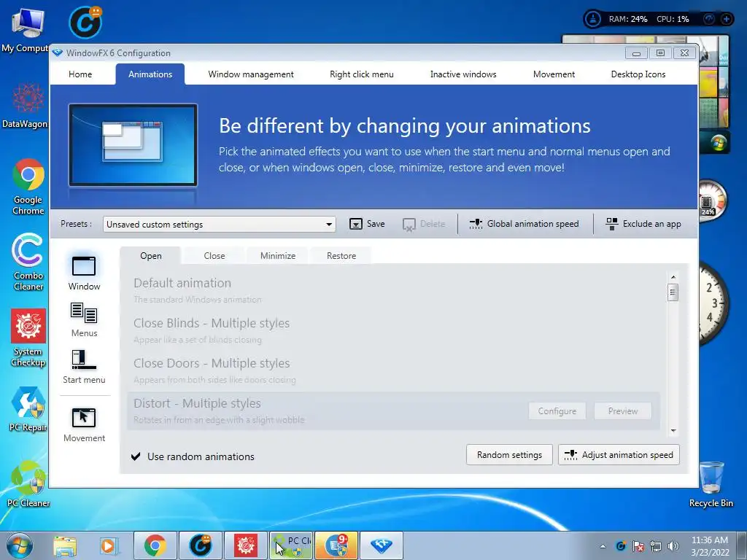Screen dimensions: 747x560
Task: Switch to Desktop Icons tab
Action: (x=638, y=74)
